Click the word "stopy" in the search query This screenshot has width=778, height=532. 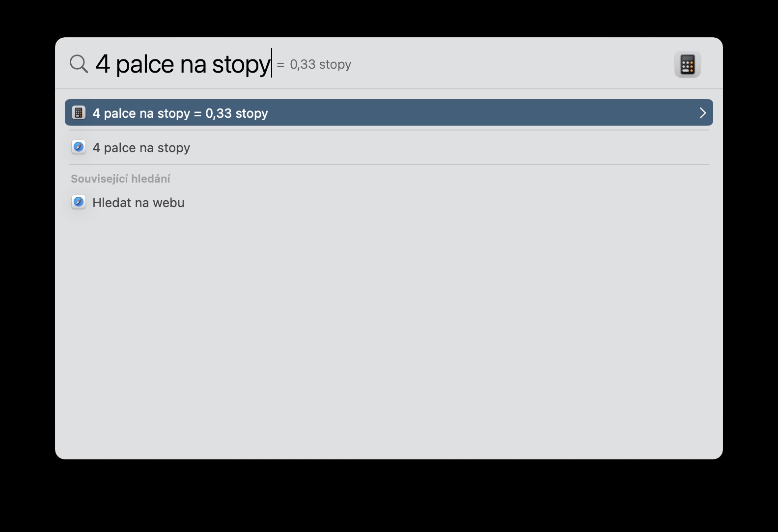241,64
